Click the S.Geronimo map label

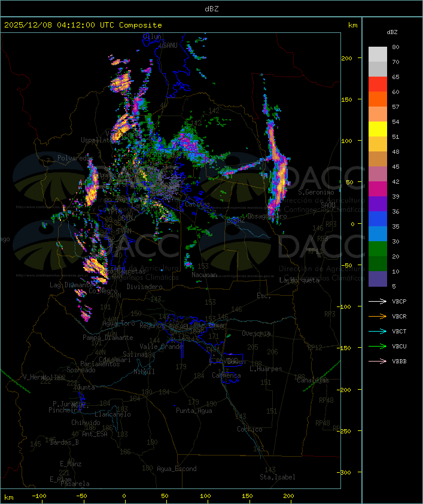(316, 192)
